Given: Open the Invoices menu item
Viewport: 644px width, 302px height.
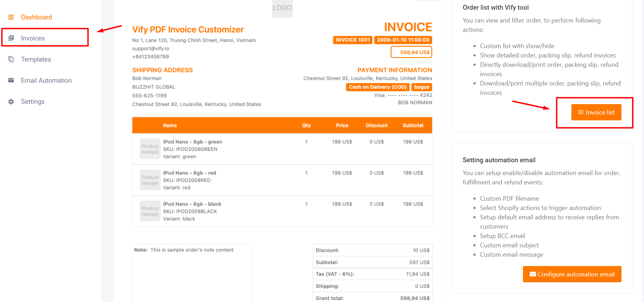Looking at the screenshot, I should pyautogui.click(x=33, y=38).
